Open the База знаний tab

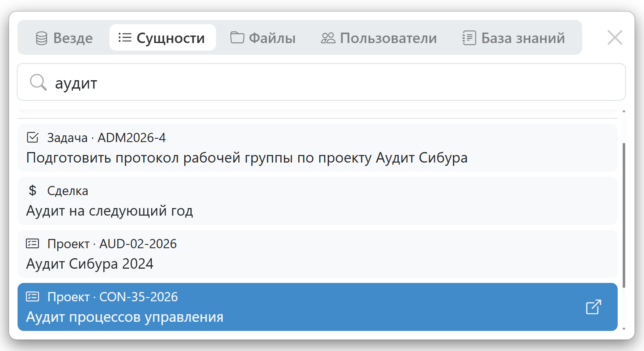click(514, 37)
